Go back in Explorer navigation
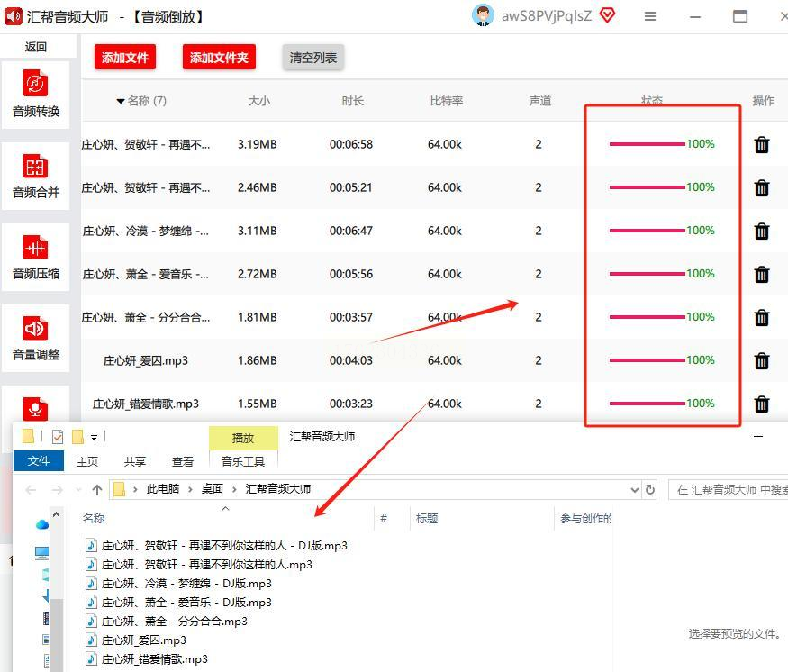Viewport: 788px width, 672px height. 31,489
